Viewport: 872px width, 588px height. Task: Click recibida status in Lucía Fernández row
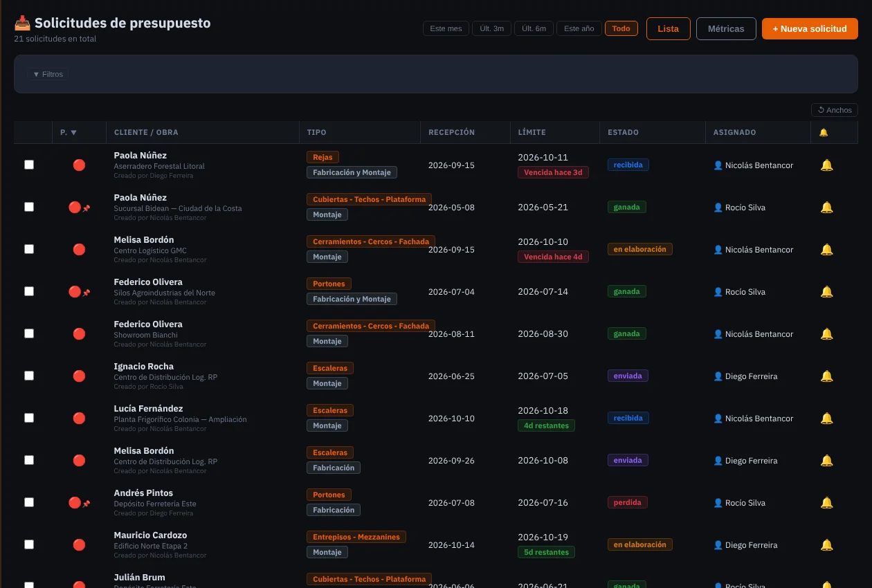628,418
